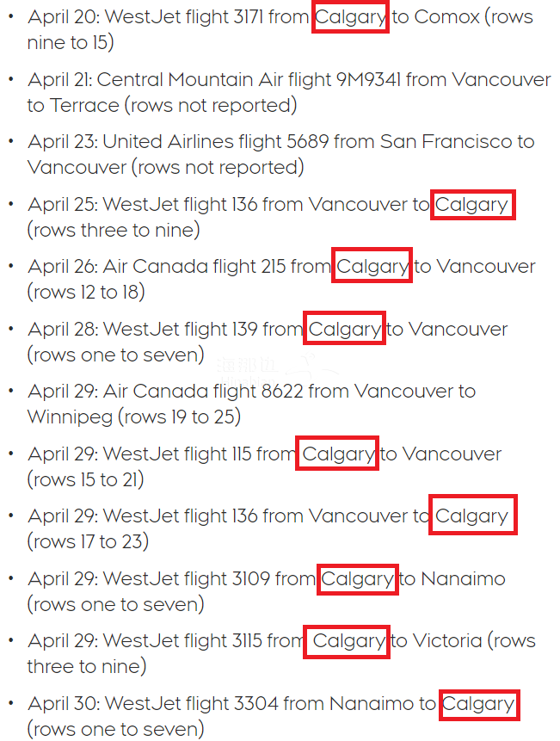The image size is (560, 741).
Task: Click Calgary in April 30 flight 3304 entry
Action: point(479,705)
